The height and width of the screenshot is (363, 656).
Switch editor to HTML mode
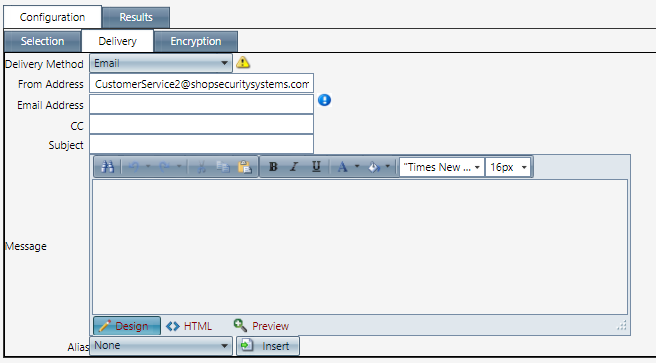(x=189, y=326)
